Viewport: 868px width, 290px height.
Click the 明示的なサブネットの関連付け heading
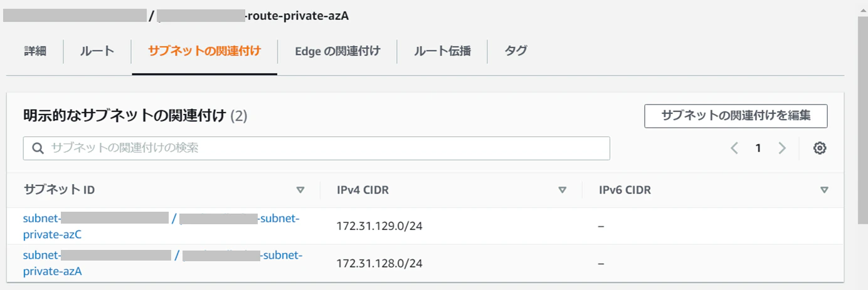tap(124, 116)
